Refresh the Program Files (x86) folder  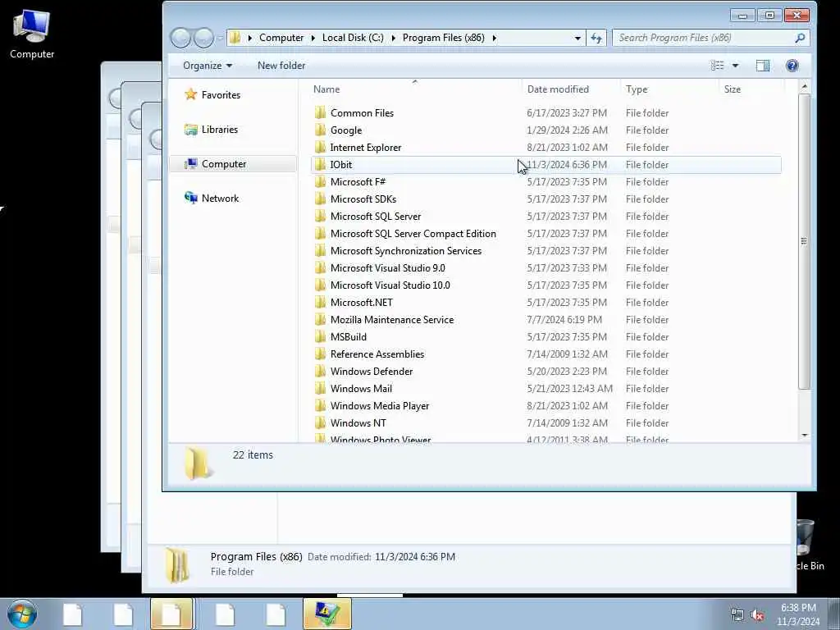(x=596, y=38)
